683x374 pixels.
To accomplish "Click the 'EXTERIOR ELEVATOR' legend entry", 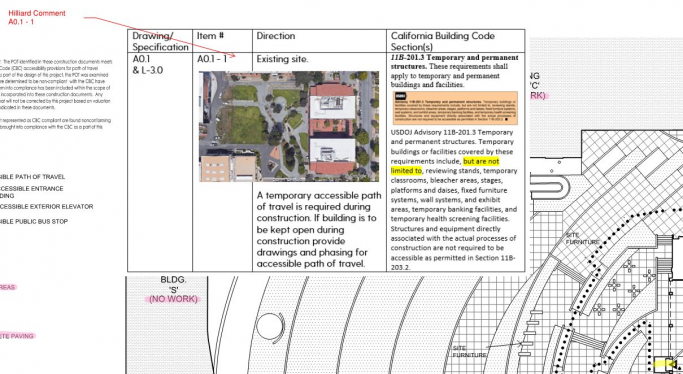I will [46, 206].
